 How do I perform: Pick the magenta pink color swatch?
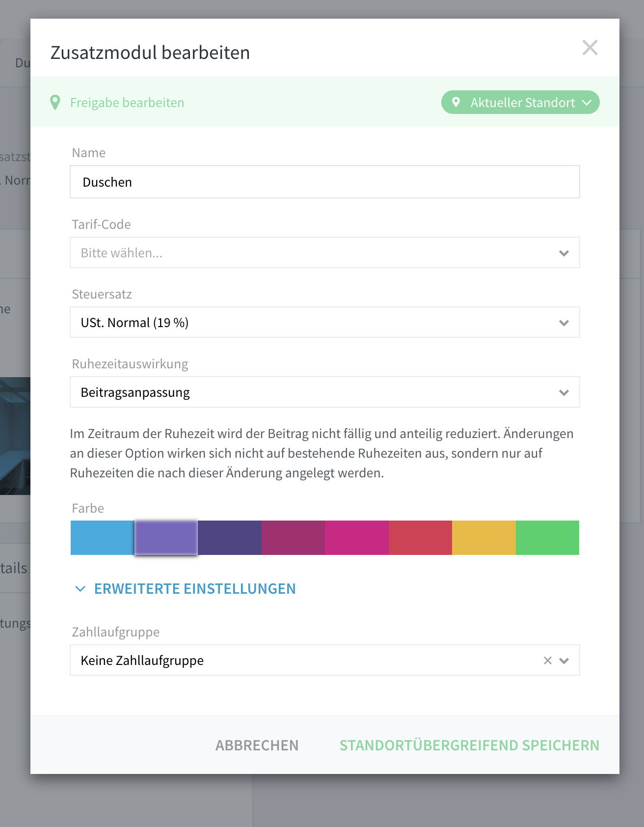(357, 538)
